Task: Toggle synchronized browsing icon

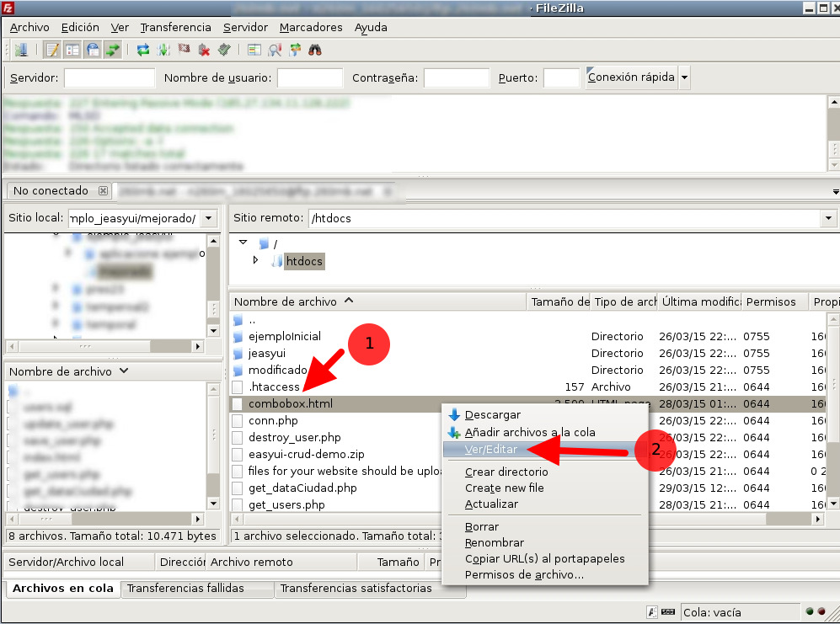Action: click(295, 50)
